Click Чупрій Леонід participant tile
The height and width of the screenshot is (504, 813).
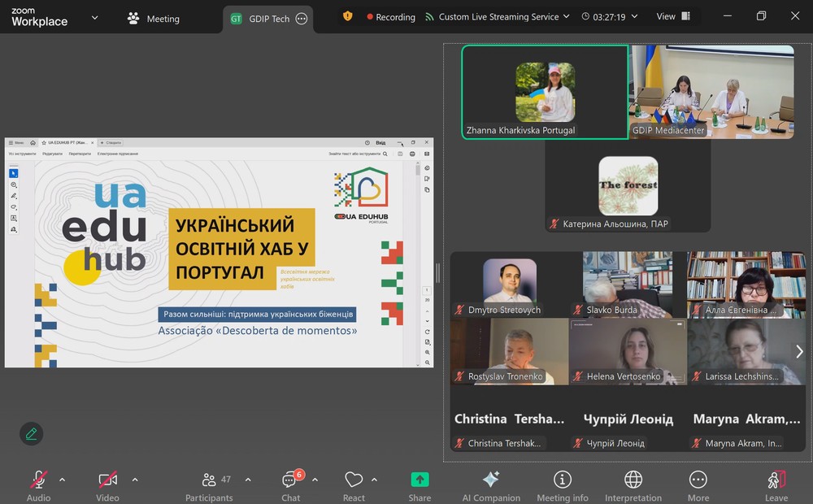point(628,419)
